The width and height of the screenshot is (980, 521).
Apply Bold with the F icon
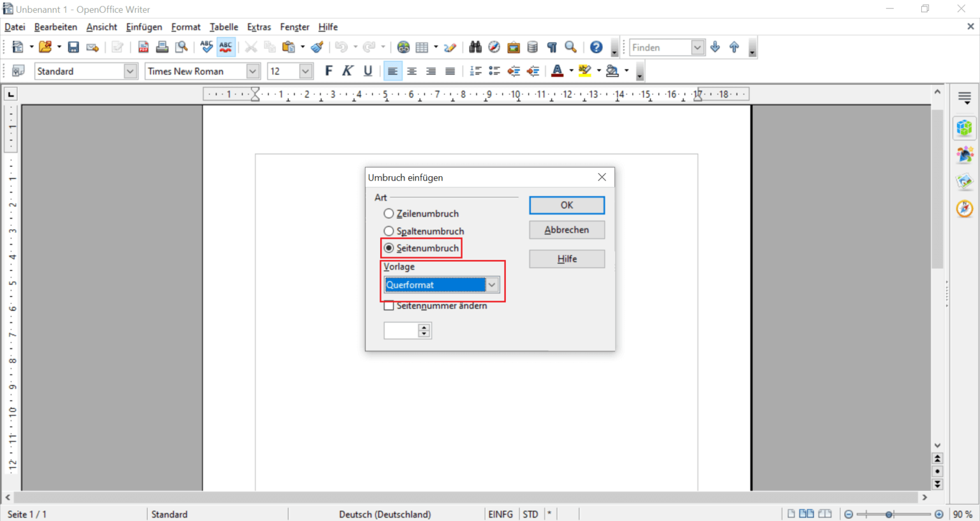(329, 71)
